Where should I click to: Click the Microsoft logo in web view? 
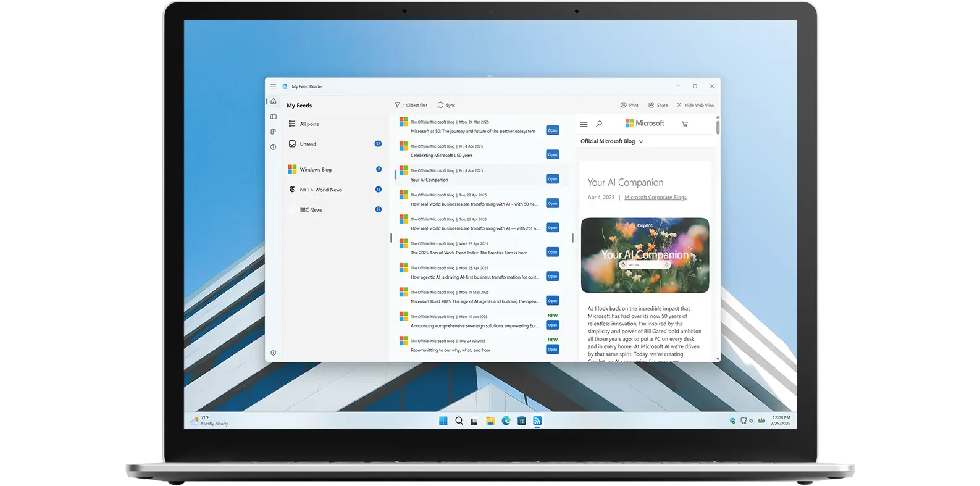click(x=645, y=124)
